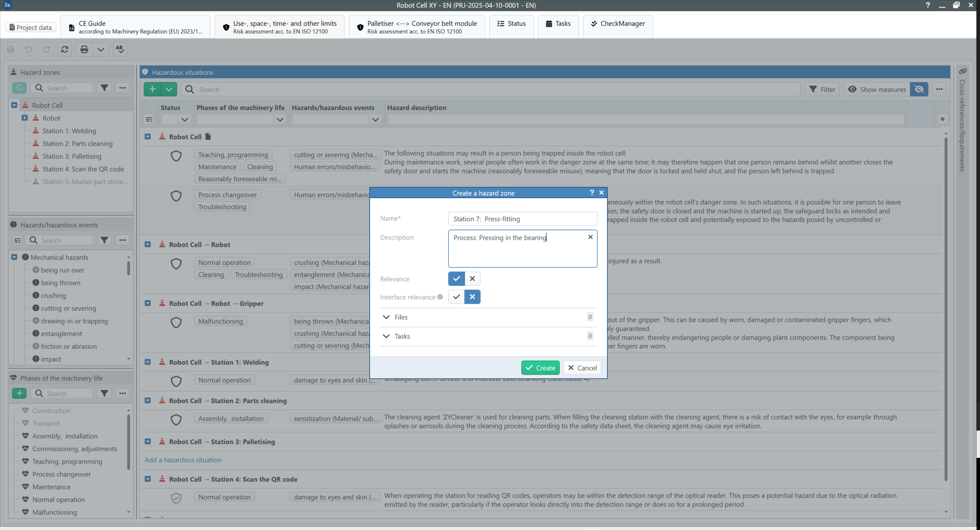Click the Undo arrow icon
This screenshot has width=980, height=530.
(28, 49)
